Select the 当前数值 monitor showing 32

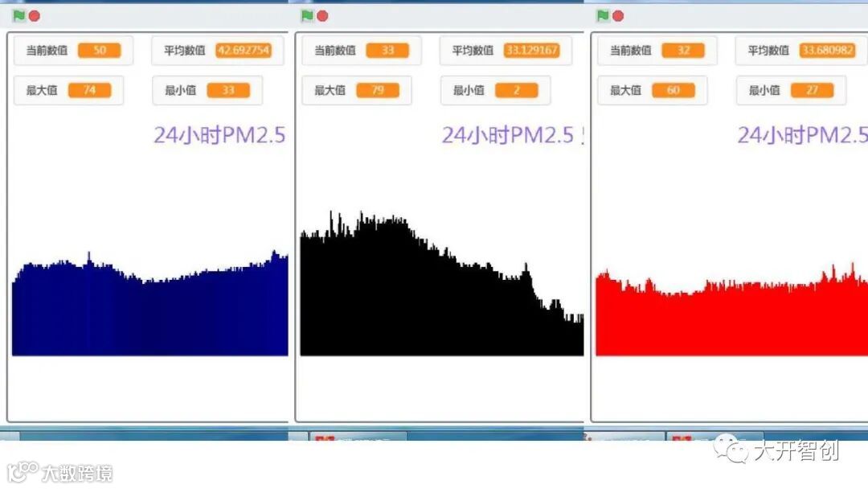657,51
